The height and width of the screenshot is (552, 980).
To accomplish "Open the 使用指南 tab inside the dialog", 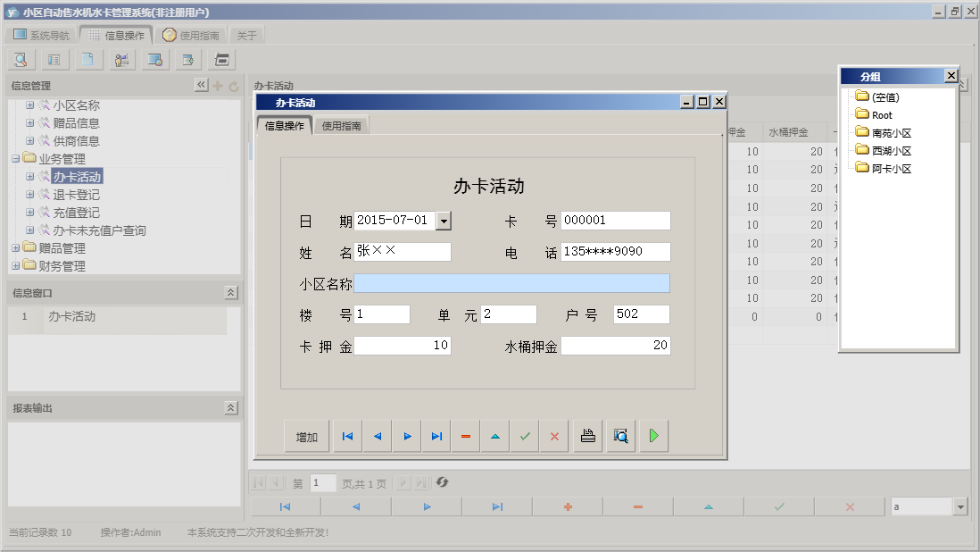I will pyautogui.click(x=343, y=126).
